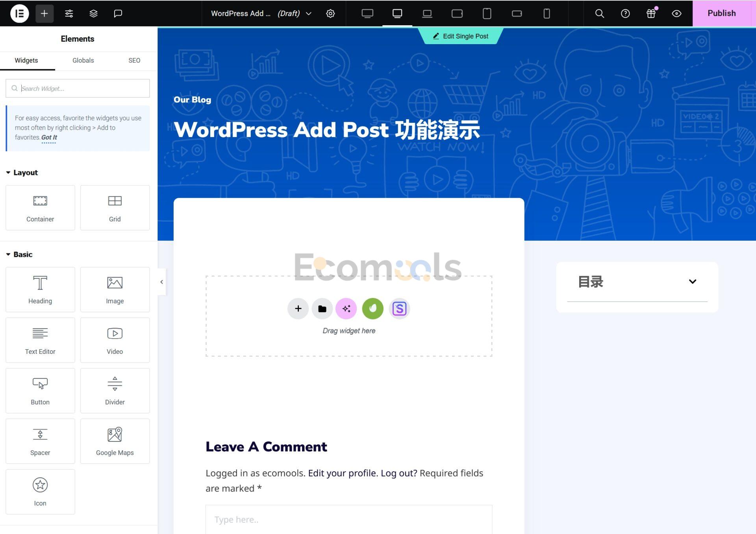Click the Our Blog text

tap(193, 100)
